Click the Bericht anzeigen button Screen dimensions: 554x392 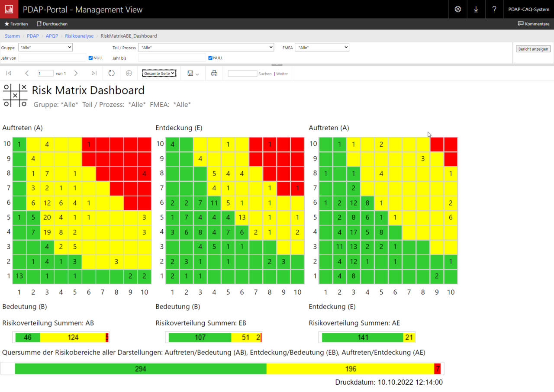(533, 49)
